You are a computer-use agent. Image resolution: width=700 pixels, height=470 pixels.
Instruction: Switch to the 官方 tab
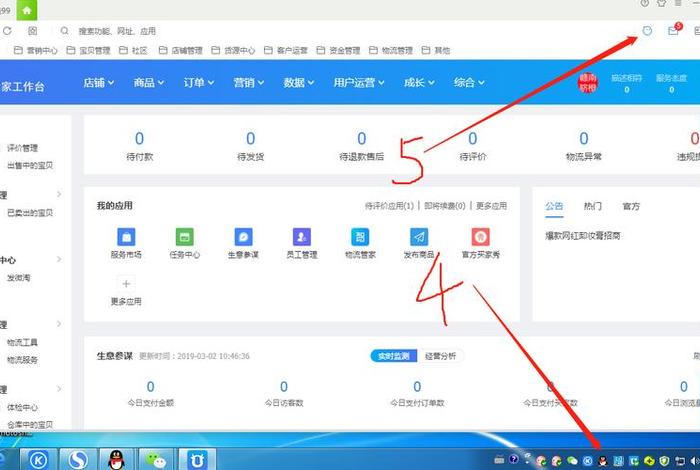[631, 206]
